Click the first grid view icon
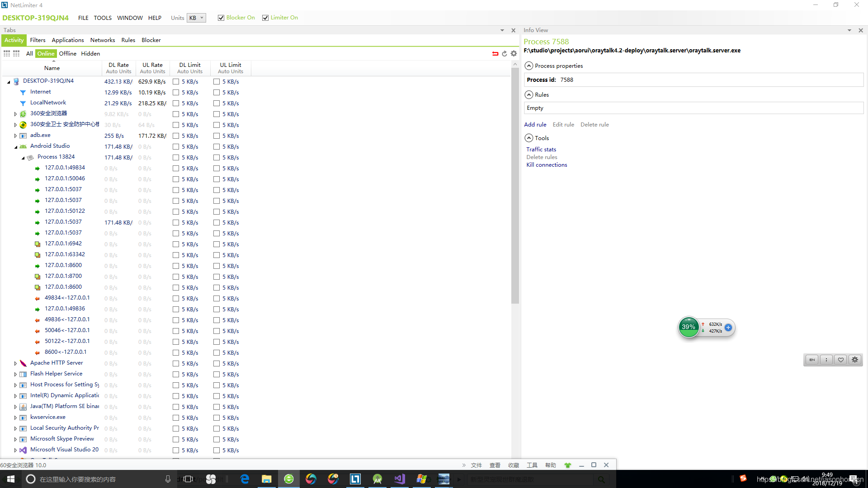The width and height of the screenshot is (868, 488). coord(7,54)
